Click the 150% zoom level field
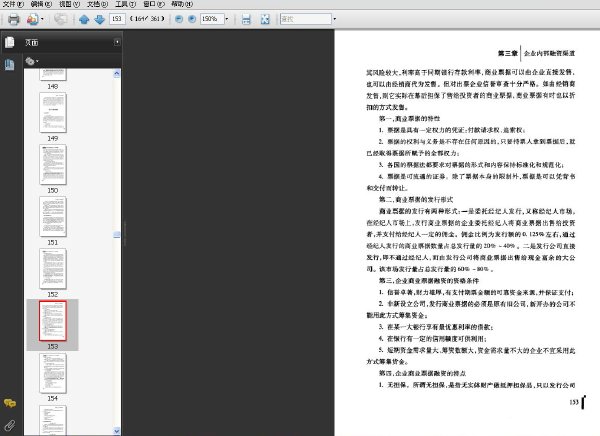Screen dimensions: 600x436 (x=212, y=19)
